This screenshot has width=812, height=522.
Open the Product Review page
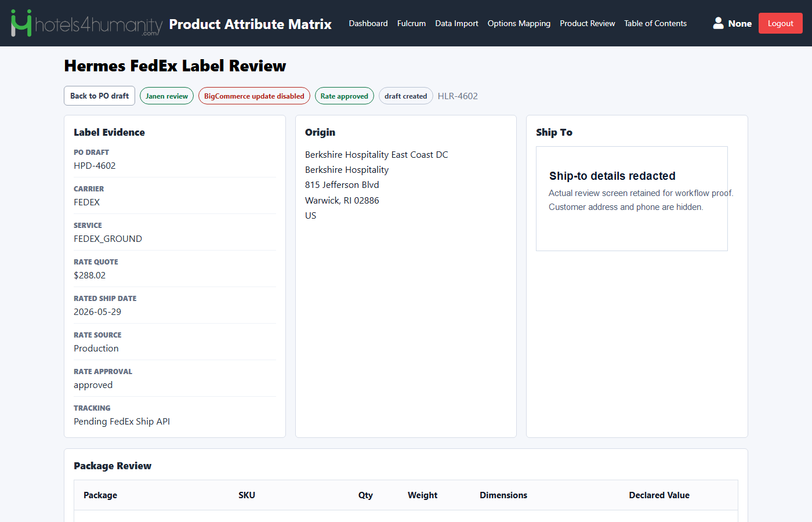click(x=587, y=23)
